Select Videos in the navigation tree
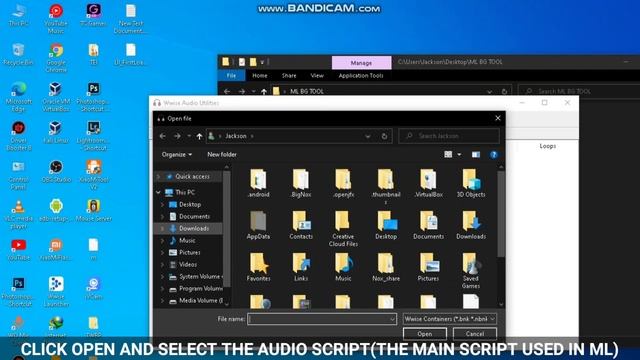Screen dimensions: 640x360 click(188, 264)
